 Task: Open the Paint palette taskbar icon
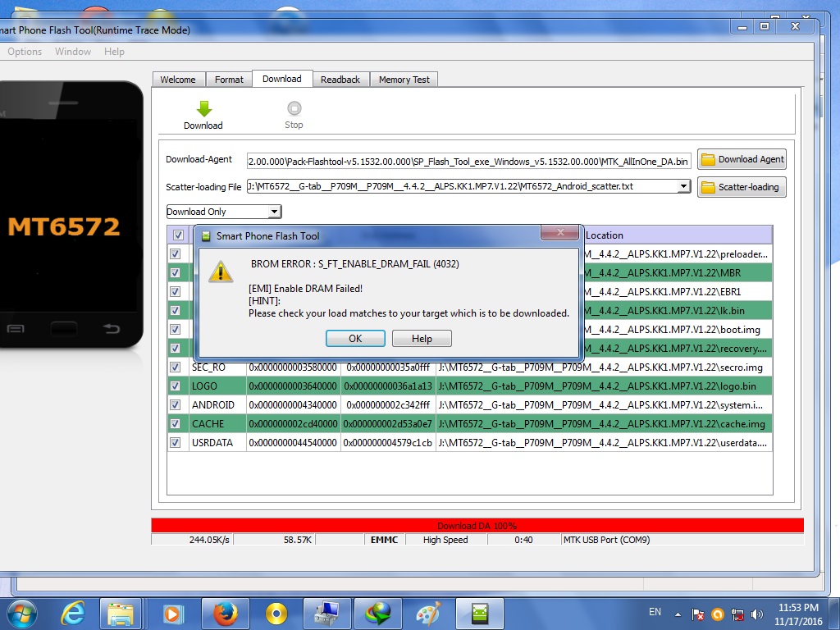428,614
